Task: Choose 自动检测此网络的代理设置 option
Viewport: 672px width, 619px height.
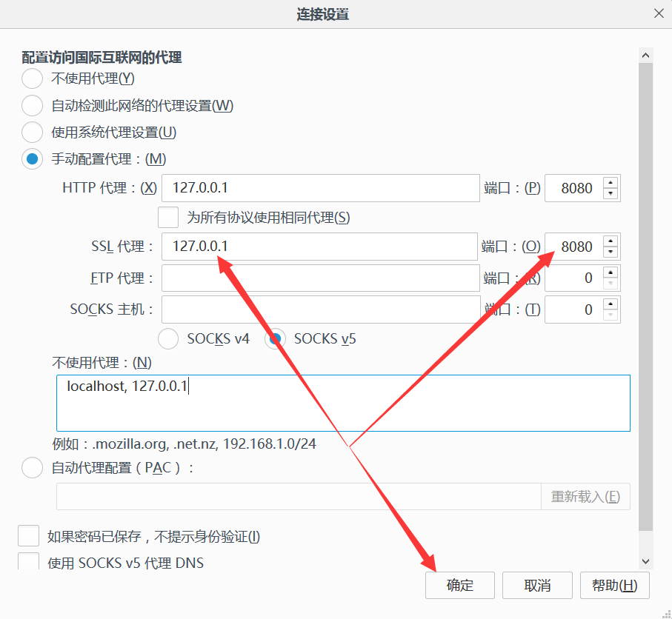Action: click(x=33, y=106)
